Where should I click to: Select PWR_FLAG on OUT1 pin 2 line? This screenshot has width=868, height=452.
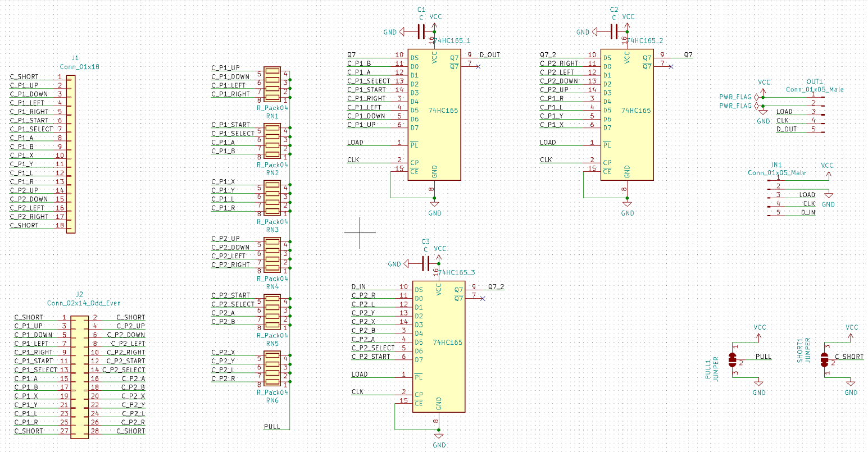pyautogui.click(x=739, y=106)
